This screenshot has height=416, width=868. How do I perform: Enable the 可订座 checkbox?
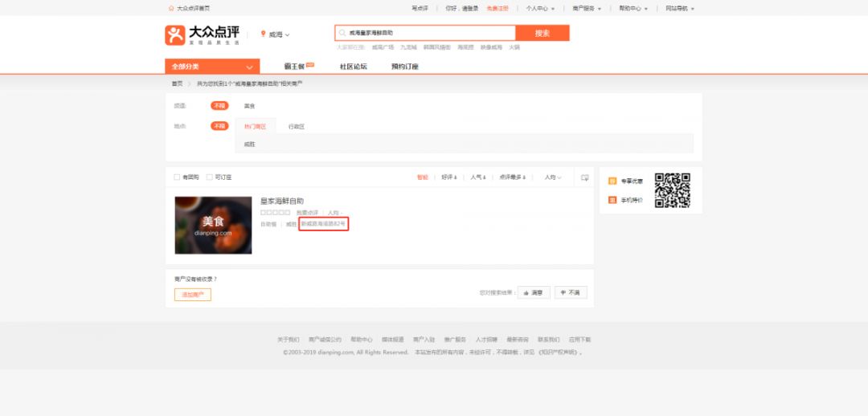pyautogui.click(x=209, y=177)
